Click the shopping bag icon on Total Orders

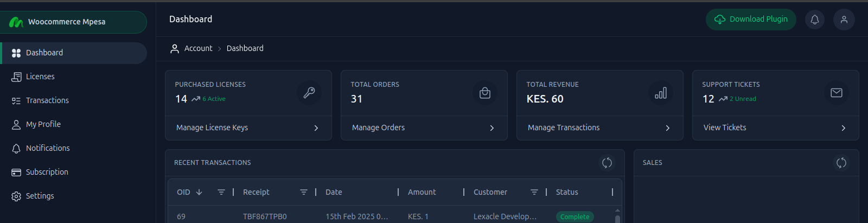pyautogui.click(x=485, y=93)
